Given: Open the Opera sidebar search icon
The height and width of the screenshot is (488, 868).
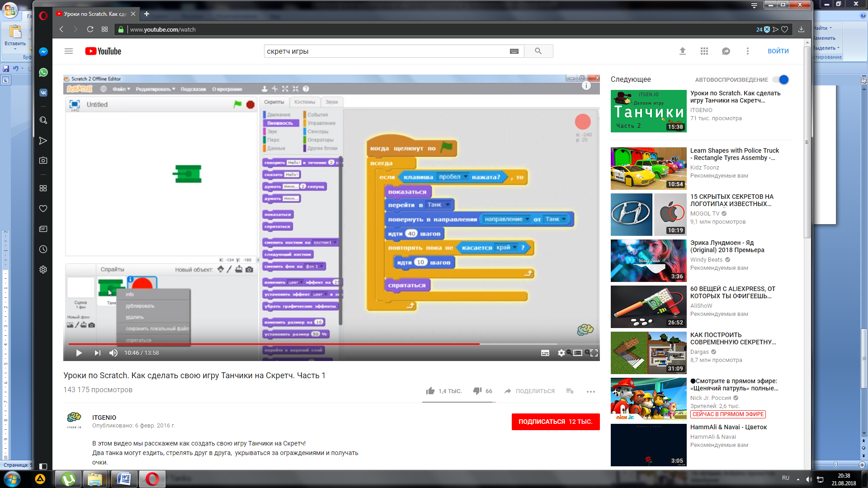Looking at the screenshot, I should click(x=43, y=120).
